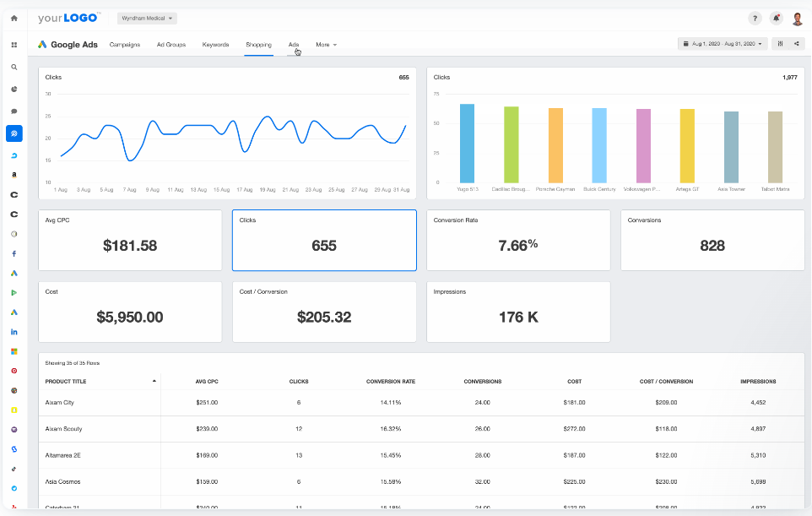Open the Amazon integration icon in sidebar

14,175
